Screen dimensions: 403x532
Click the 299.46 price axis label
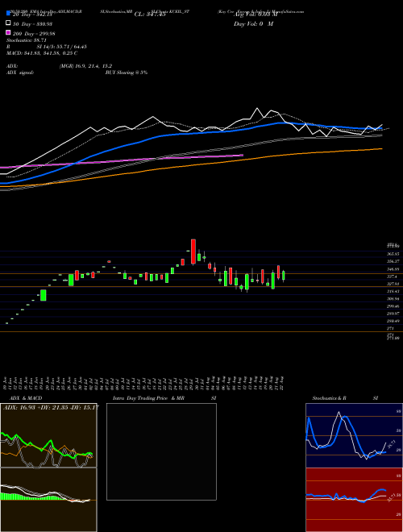pos(393,306)
